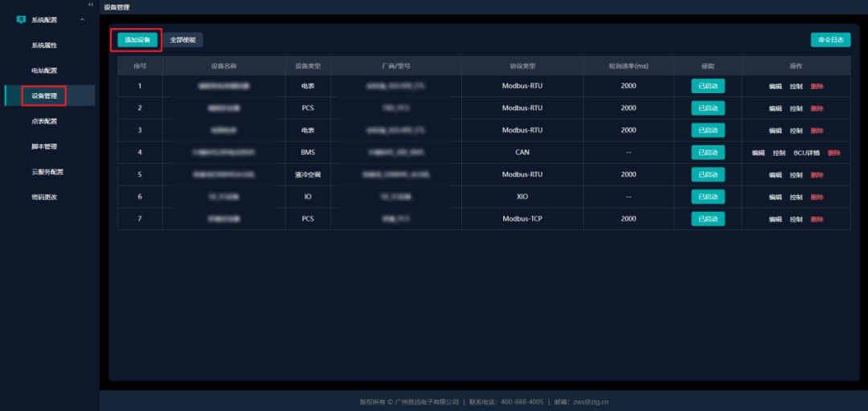The width and height of the screenshot is (868, 411).
Task: Open 系统属性 in the sidebar
Action: pyautogui.click(x=44, y=46)
